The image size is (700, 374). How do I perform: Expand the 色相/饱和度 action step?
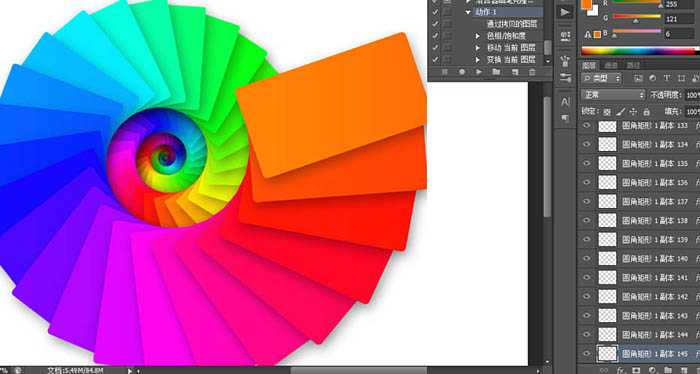click(478, 36)
